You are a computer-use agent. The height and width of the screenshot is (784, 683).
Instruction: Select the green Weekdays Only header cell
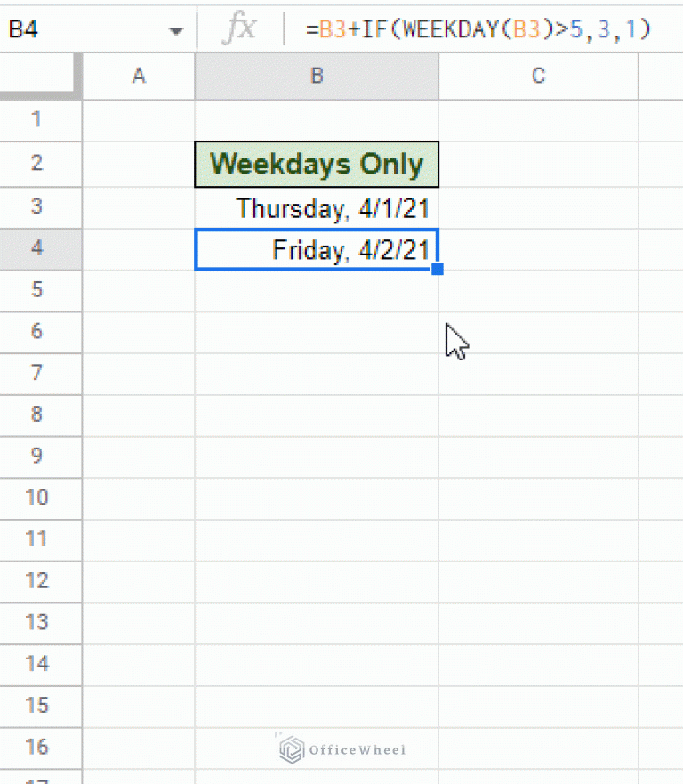(x=317, y=164)
